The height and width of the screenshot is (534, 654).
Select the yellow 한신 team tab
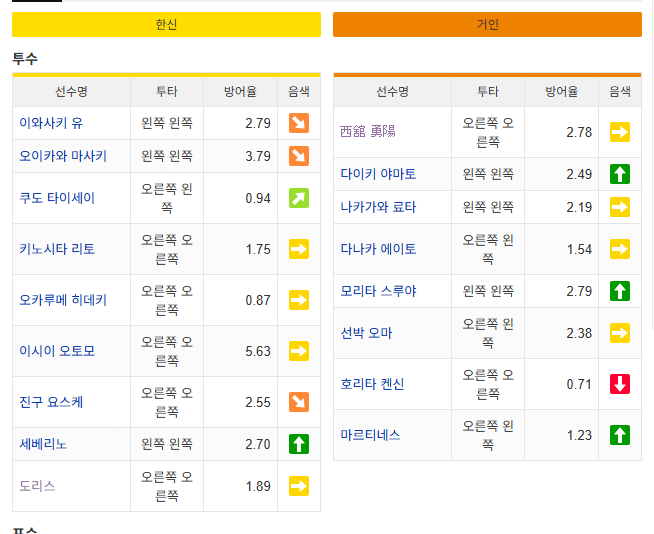tap(166, 25)
